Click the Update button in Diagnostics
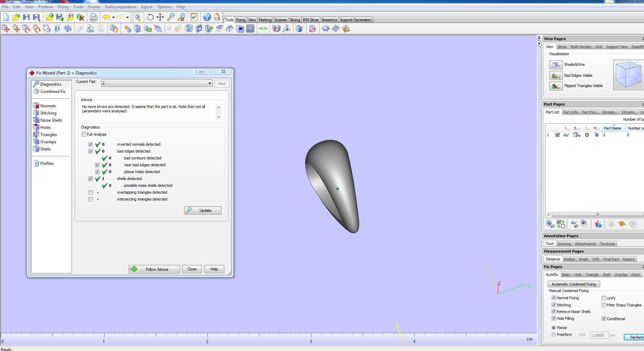Screen dimensions: 644x351 (203, 210)
